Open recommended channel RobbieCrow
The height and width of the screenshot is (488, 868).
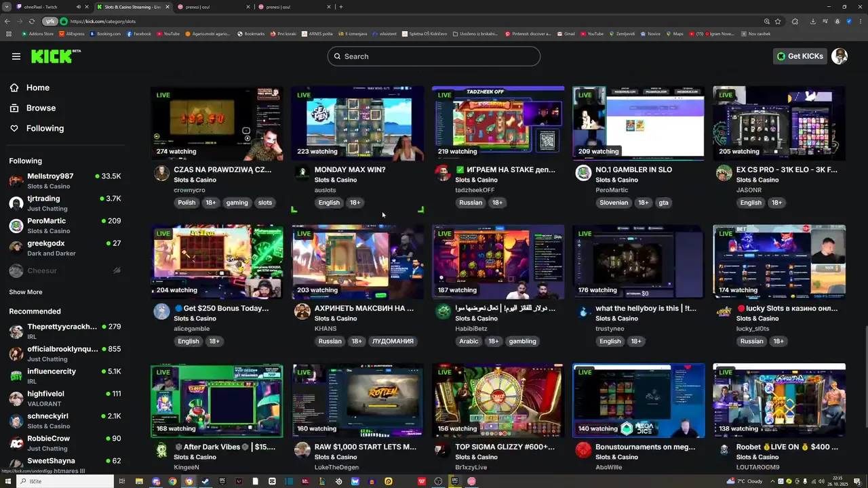(65, 443)
